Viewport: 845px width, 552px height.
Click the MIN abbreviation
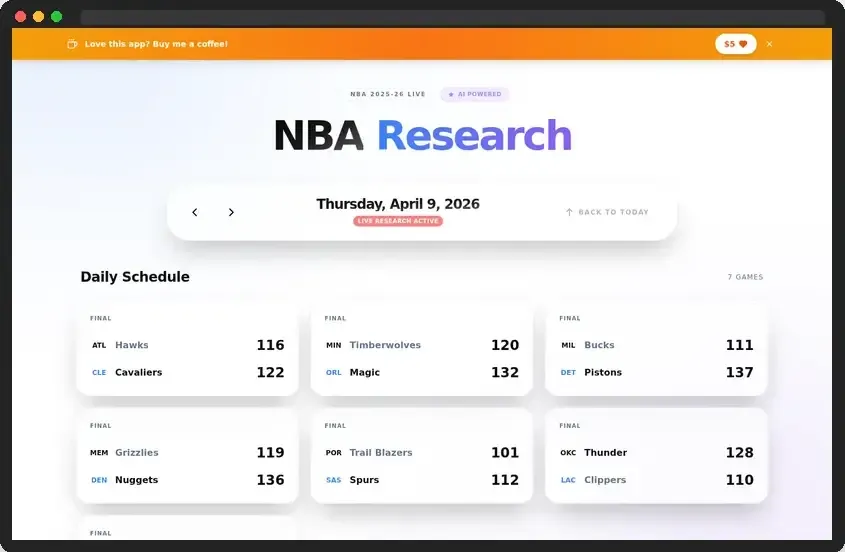pos(334,346)
